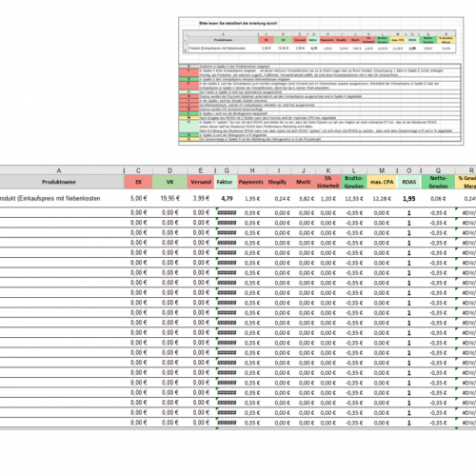This screenshot has height=475, width=476.
Task: Select column A header
Action: (x=59, y=170)
